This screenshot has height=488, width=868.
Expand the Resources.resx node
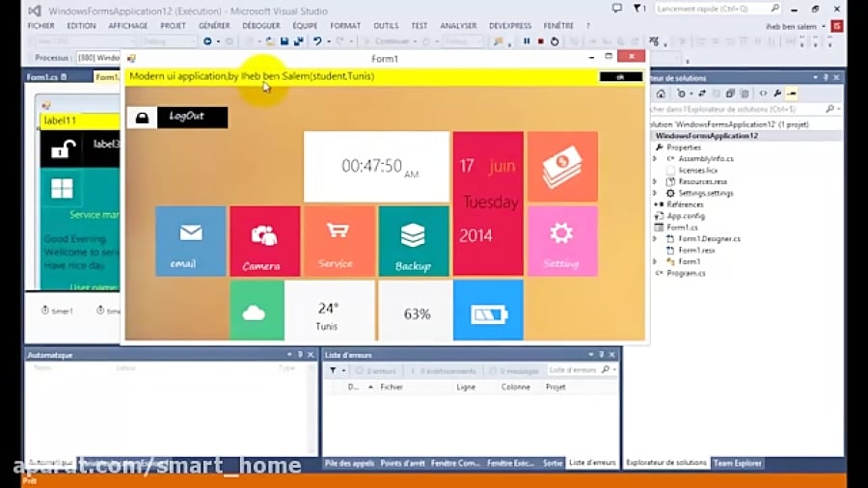pyautogui.click(x=655, y=181)
